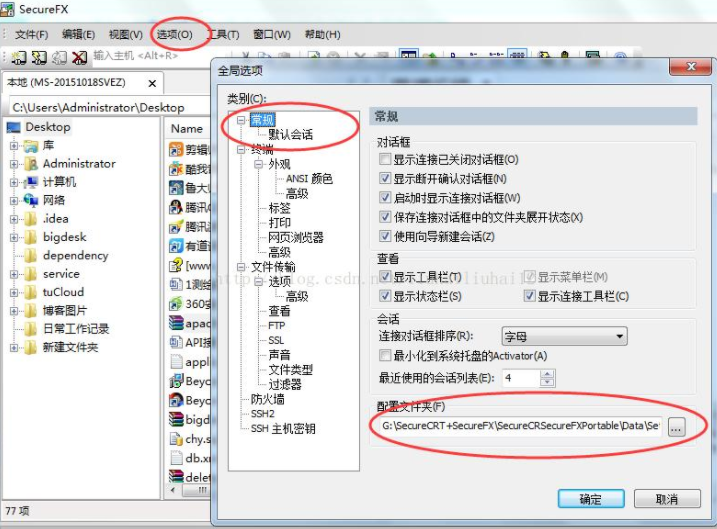
Task: Collapse the 外观 tree node
Action: click(258, 164)
